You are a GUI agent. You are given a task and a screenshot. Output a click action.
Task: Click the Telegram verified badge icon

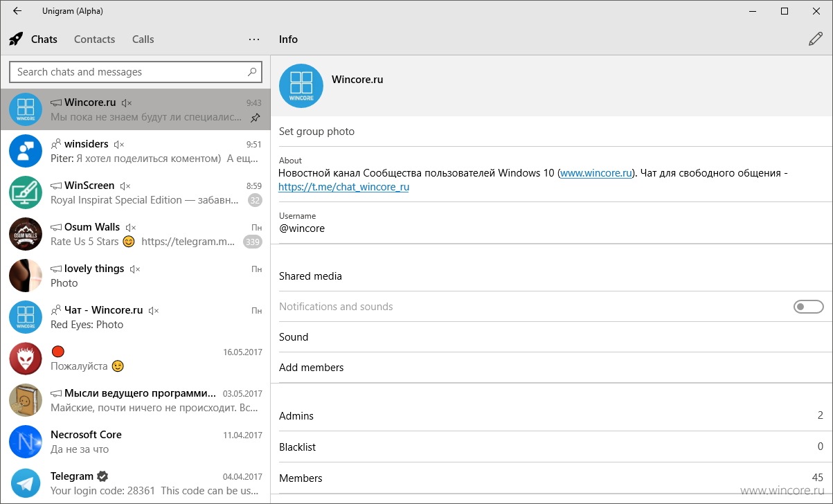tap(102, 476)
